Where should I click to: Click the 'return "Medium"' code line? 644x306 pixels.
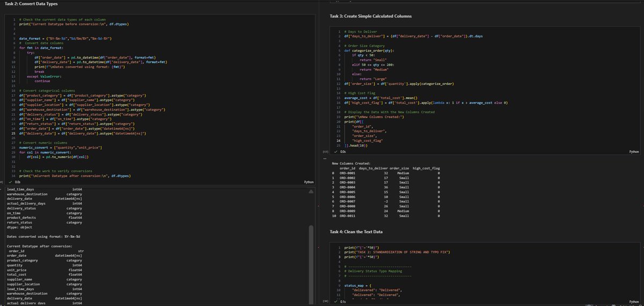pyautogui.click(x=374, y=70)
